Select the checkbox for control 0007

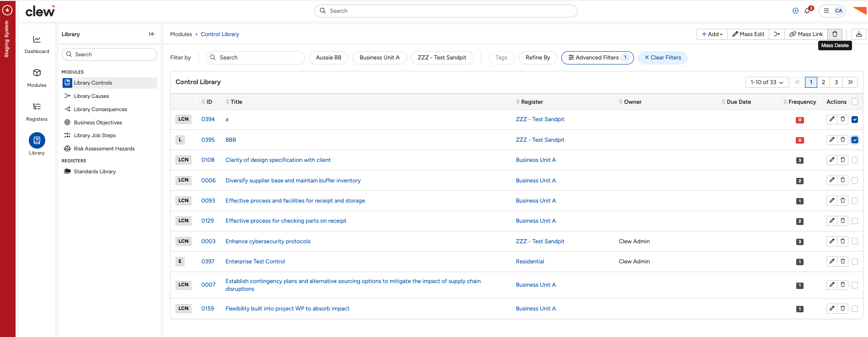pyautogui.click(x=855, y=285)
